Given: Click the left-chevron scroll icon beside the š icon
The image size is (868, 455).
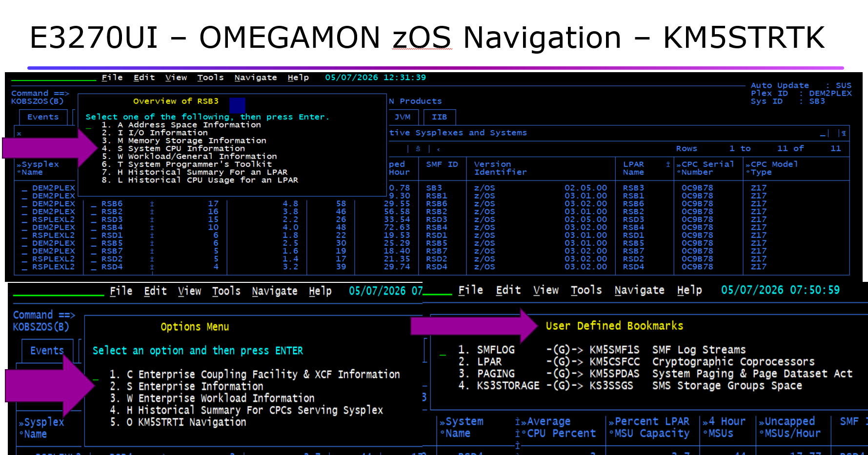Looking at the screenshot, I should click(x=439, y=149).
